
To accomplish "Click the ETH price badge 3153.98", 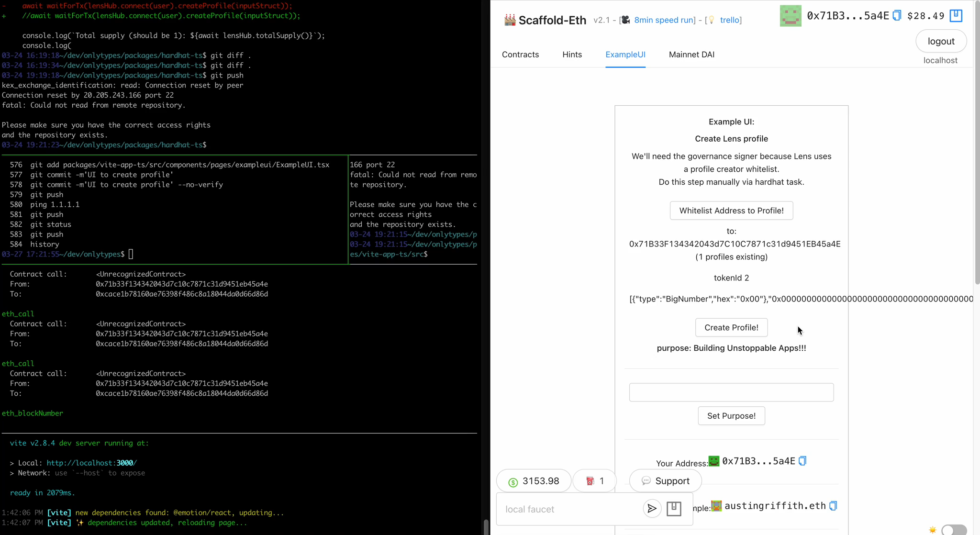I will click(534, 481).
